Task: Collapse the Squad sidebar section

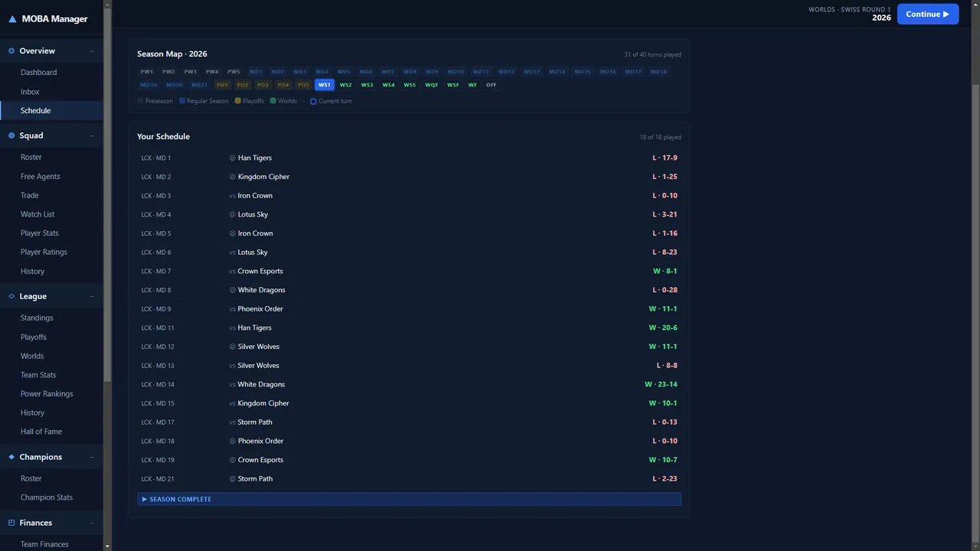Action: pyautogui.click(x=92, y=135)
